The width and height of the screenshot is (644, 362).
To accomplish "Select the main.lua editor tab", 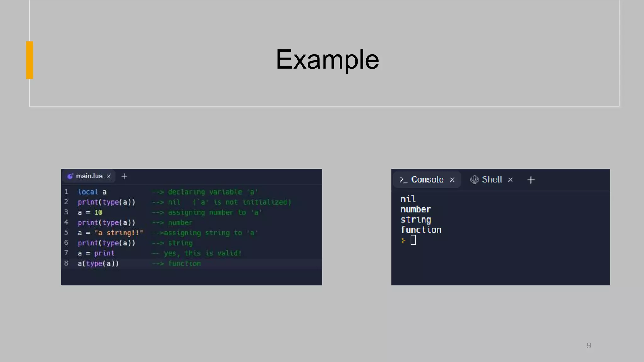I will tap(89, 176).
